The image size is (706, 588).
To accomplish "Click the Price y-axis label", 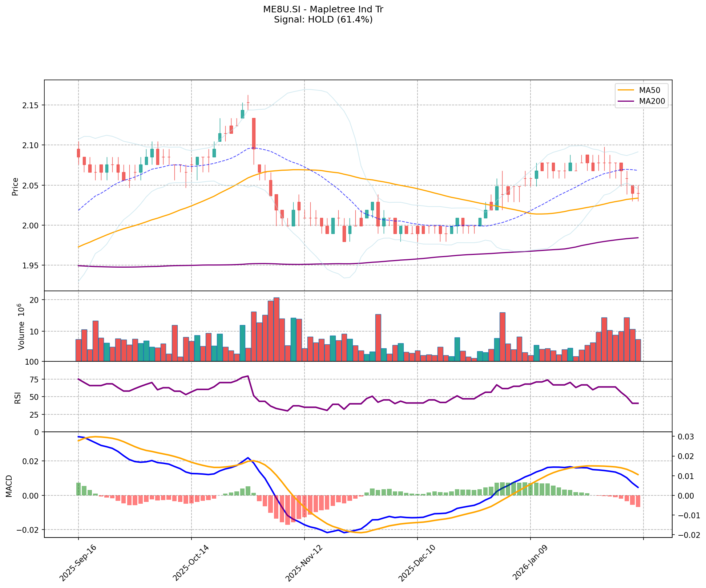I will [15, 186].
